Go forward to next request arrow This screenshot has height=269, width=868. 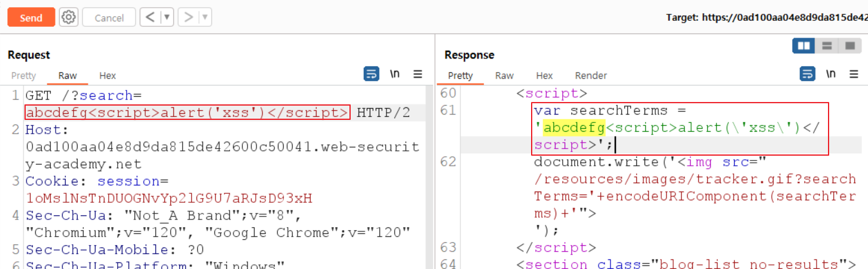188,17
